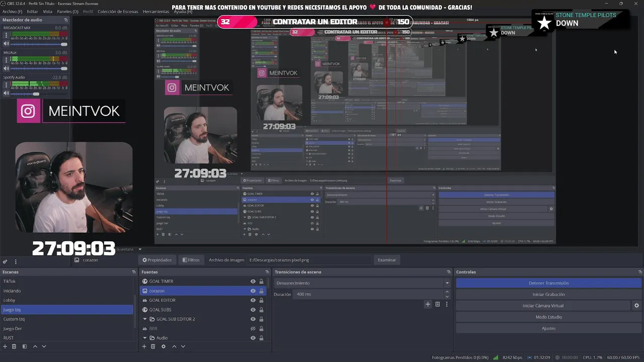644x362 pixels.
Task: Open scene filters icon in Escenas toolbar
Action: 24,346
